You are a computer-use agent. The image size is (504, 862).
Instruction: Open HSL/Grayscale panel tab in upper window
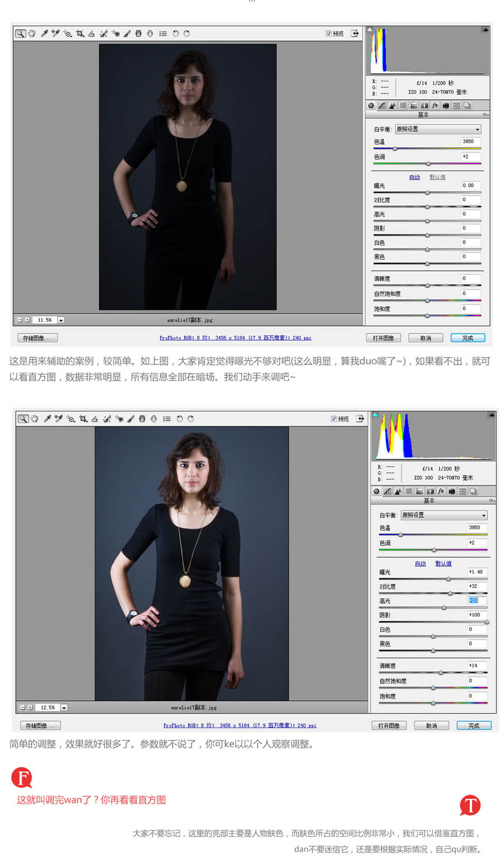click(403, 105)
